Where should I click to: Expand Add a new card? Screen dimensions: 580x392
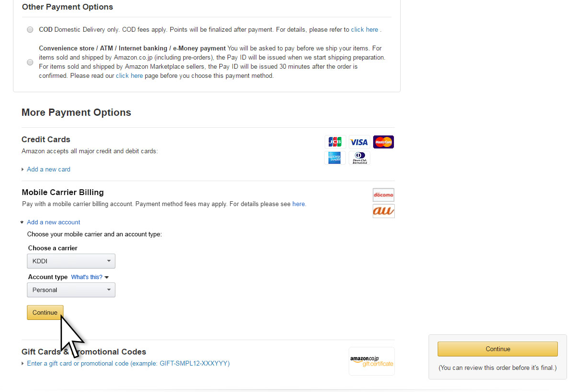48,170
